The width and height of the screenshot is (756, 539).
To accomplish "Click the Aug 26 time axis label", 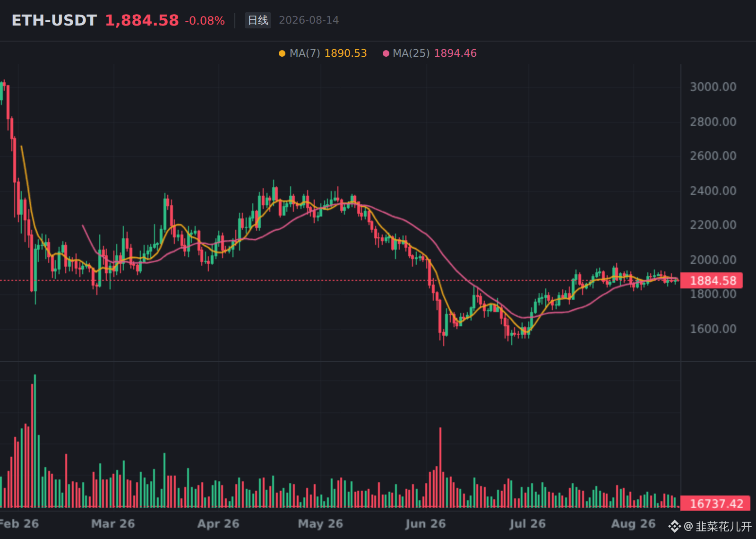I will point(633,524).
